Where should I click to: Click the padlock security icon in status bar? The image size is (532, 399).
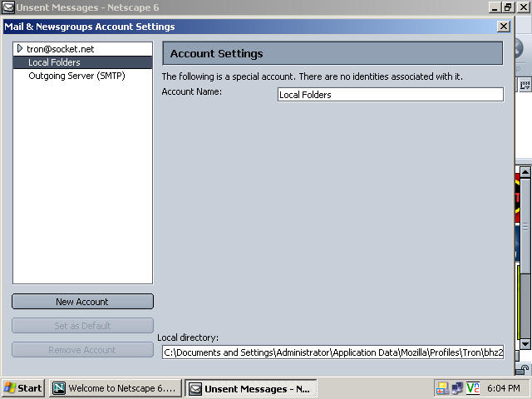(x=523, y=370)
